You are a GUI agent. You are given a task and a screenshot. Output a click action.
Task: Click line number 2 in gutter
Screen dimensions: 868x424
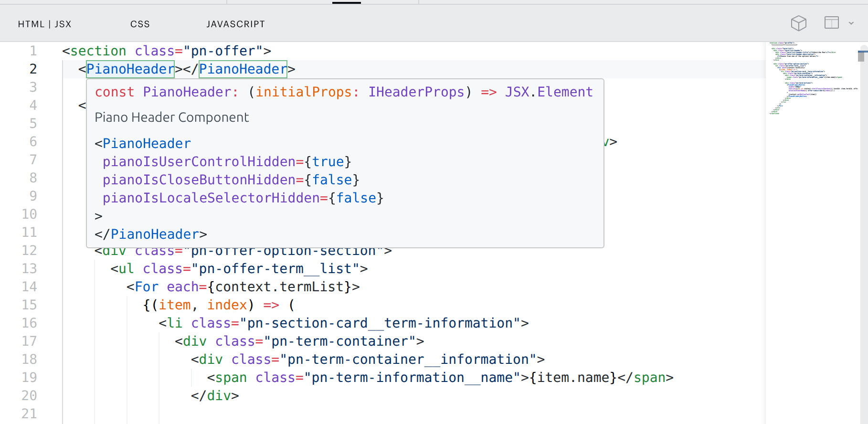[33, 69]
